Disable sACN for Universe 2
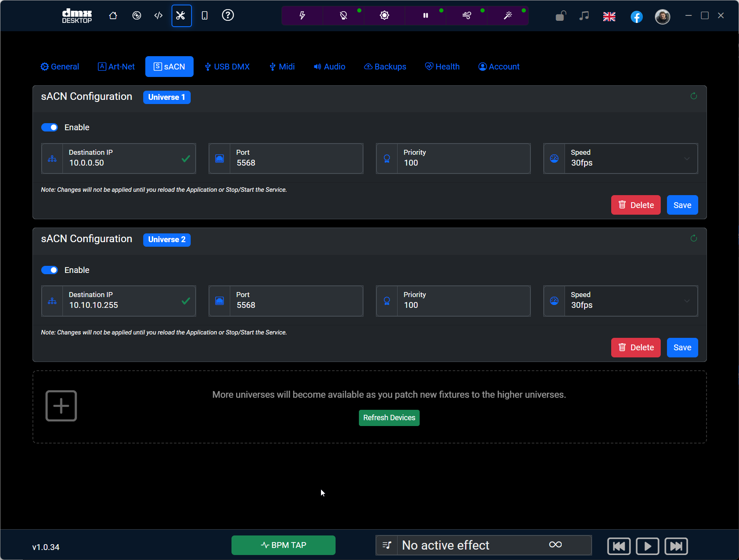 [x=50, y=270]
